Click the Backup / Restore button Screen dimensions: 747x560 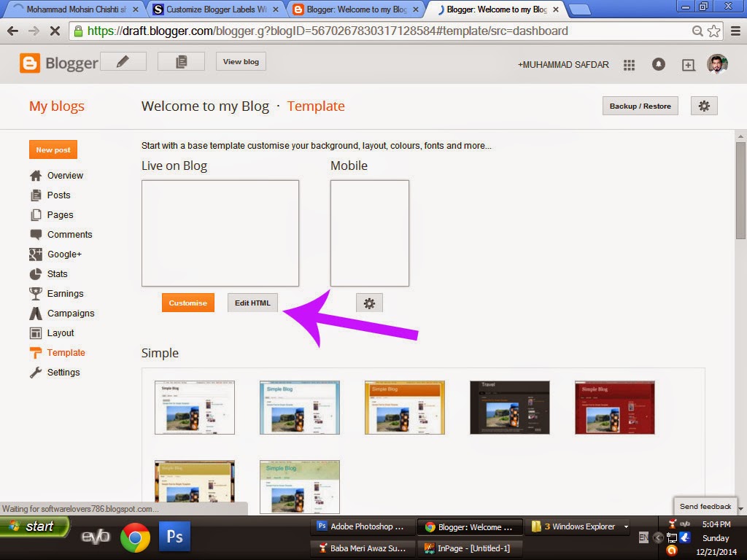tap(640, 105)
